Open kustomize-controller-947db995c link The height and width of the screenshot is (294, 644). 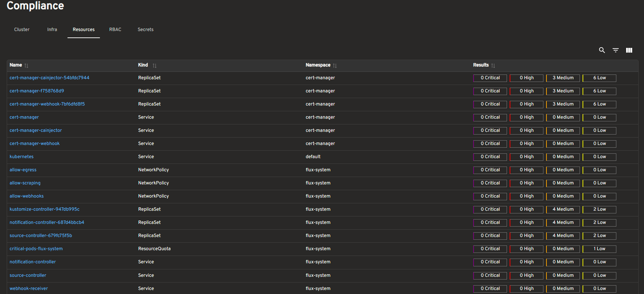(x=45, y=209)
